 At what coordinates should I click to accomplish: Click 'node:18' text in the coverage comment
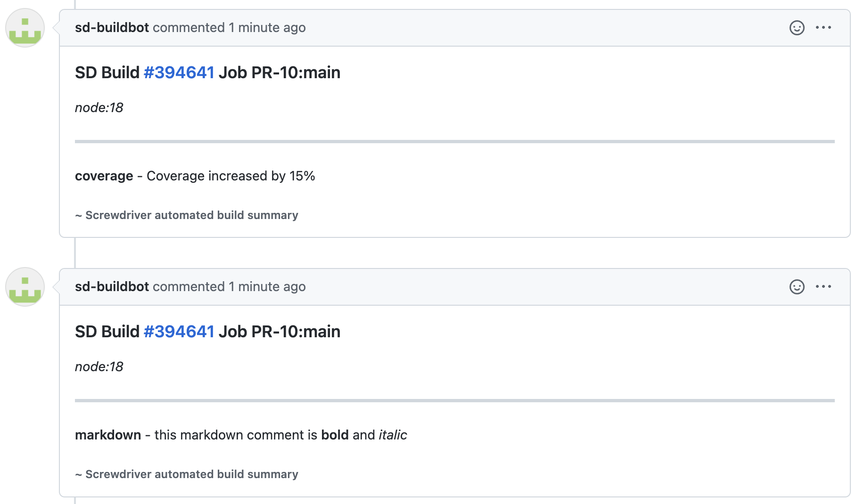(x=99, y=108)
